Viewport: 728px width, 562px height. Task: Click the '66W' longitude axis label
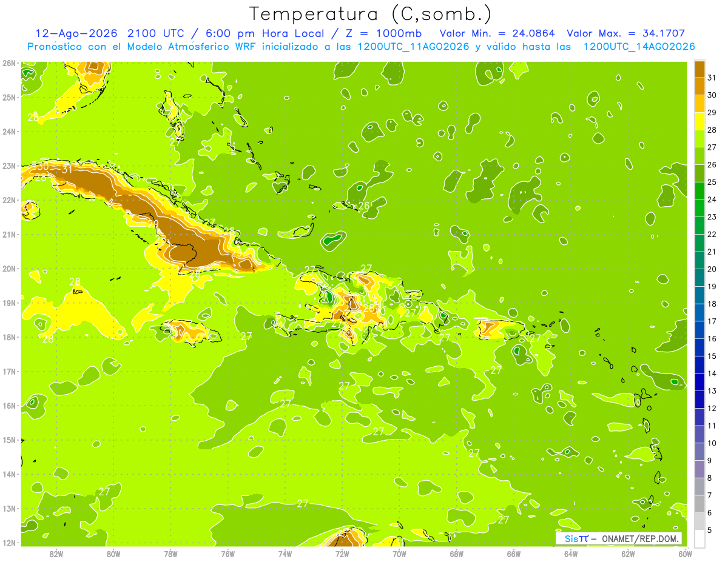tap(513, 554)
